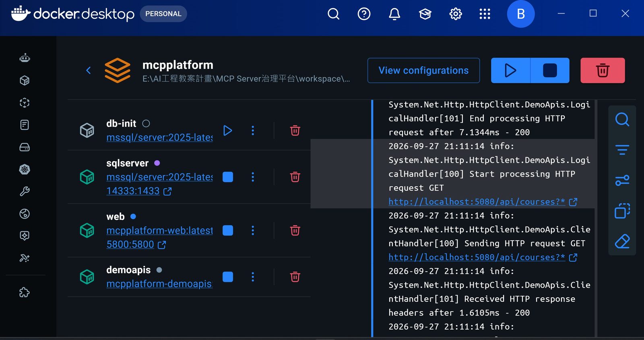Select the PERSONAL plan badge
644x340 pixels.
(163, 14)
